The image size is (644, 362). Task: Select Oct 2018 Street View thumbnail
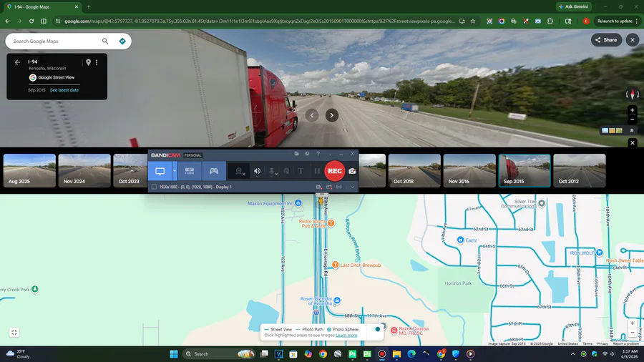click(414, 171)
